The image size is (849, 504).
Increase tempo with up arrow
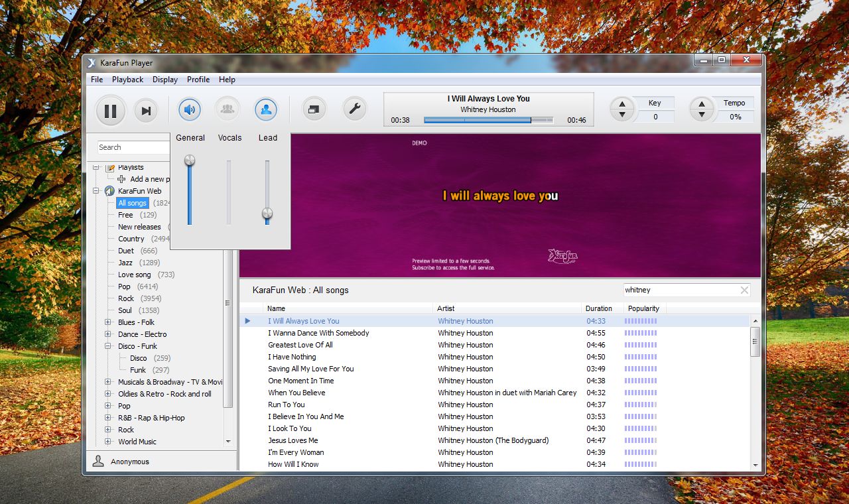702,104
